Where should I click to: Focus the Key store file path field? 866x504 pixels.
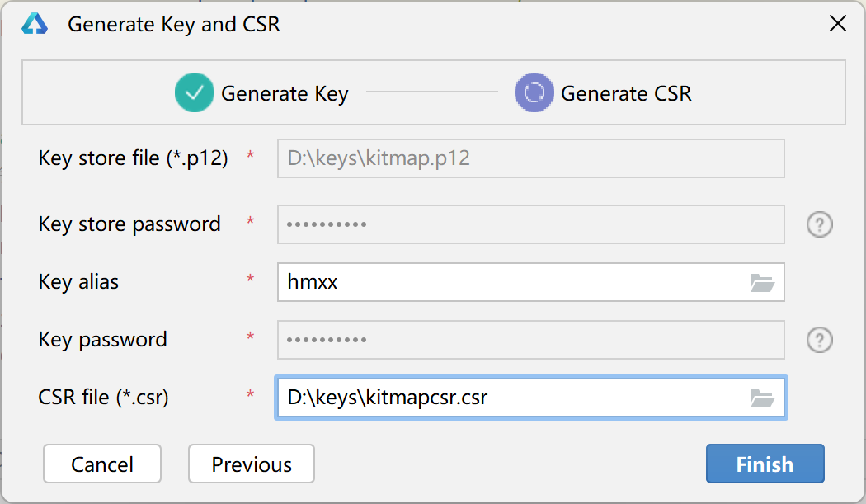pyautogui.click(x=530, y=158)
